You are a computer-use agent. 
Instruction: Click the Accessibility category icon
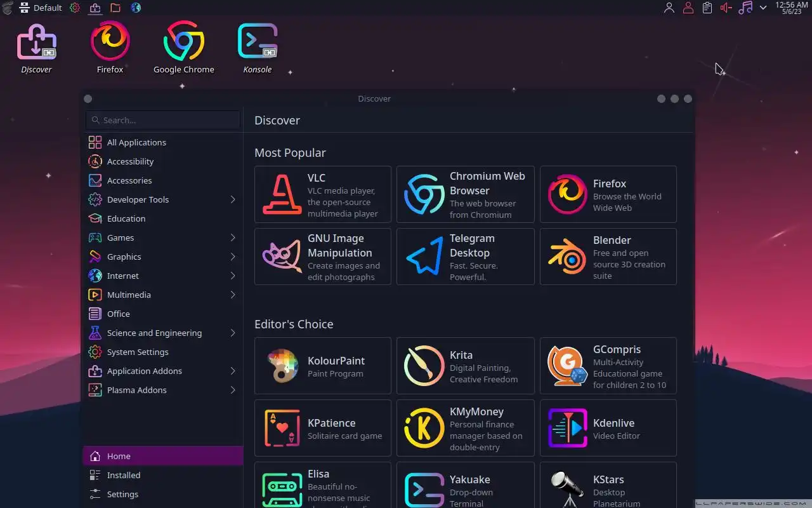(95, 161)
